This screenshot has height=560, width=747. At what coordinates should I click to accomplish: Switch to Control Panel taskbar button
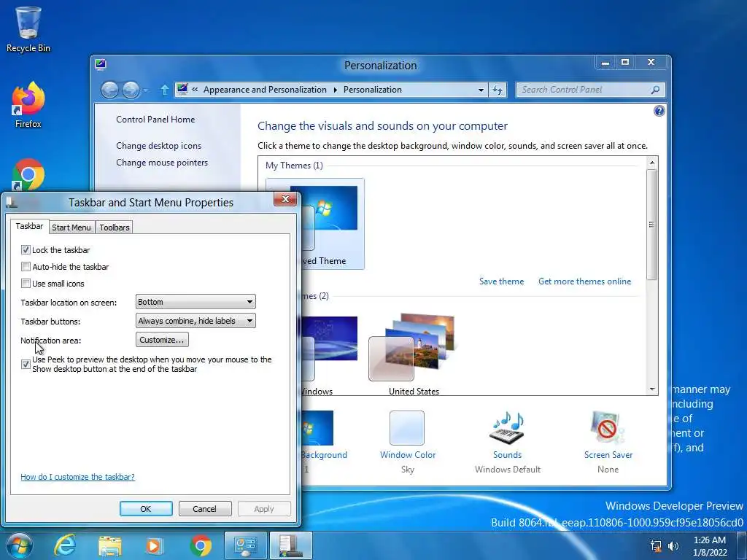coord(246,545)
